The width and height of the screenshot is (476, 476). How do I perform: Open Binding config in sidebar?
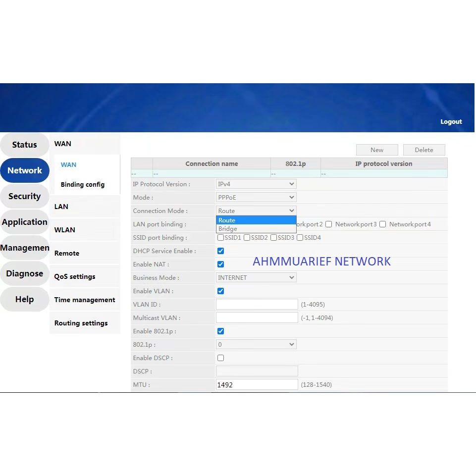click(x=82, y=185)
